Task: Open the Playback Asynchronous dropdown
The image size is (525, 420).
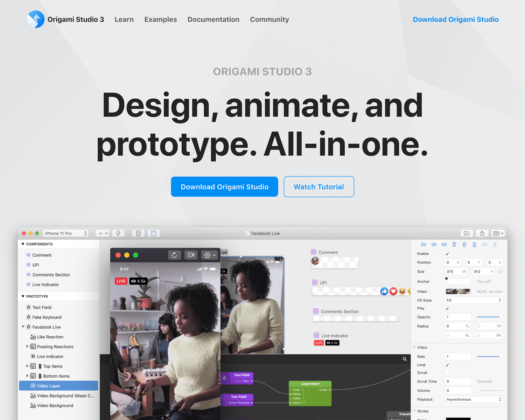Action: pyautogui.click(x=474, y=399)
